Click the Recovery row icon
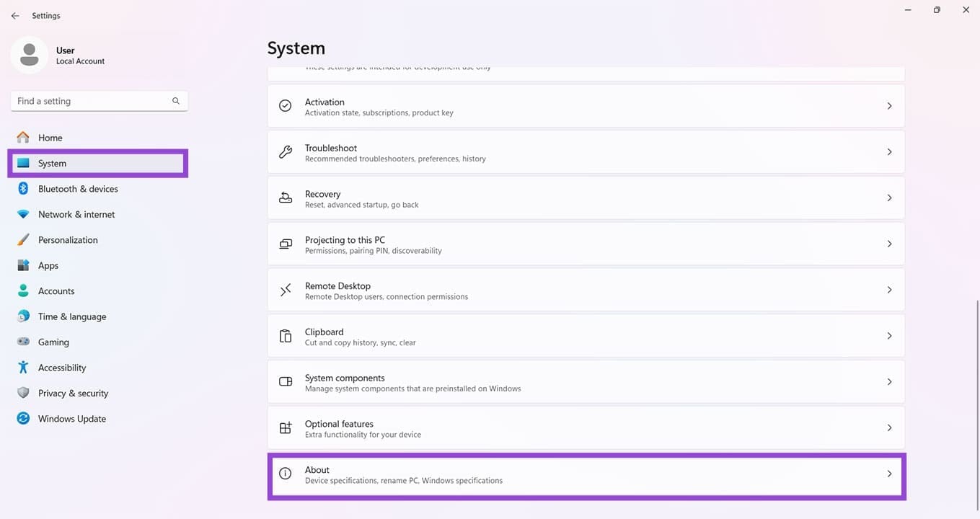980x519 pixels. coord(286,198)
